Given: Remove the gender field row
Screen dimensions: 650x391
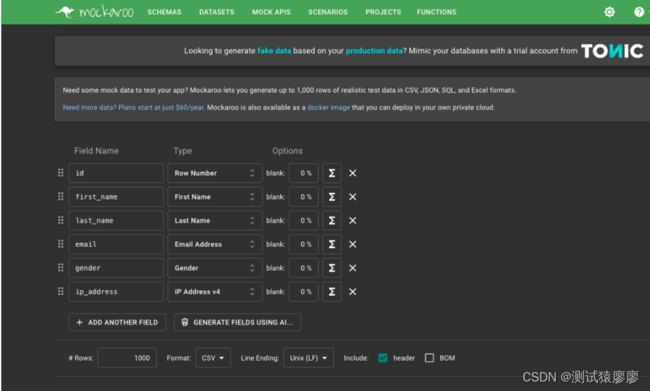Looking at the screenshot, I should pos(352,268).
